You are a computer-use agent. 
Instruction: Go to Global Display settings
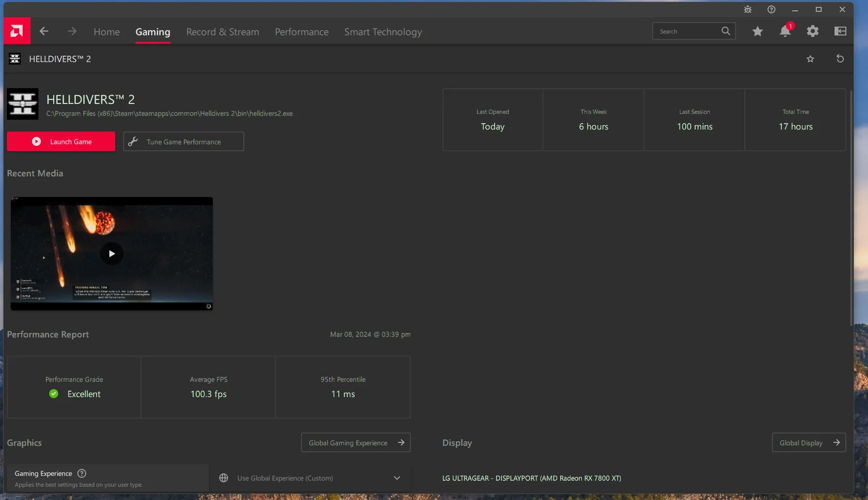tap(809, 442)
